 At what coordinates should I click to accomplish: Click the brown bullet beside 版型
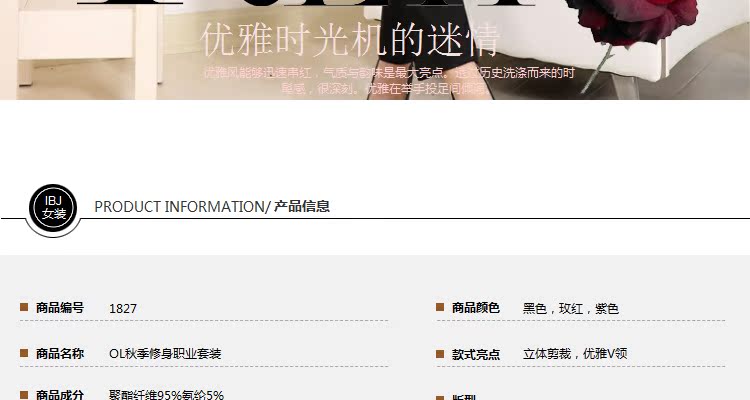pos(440,398)
